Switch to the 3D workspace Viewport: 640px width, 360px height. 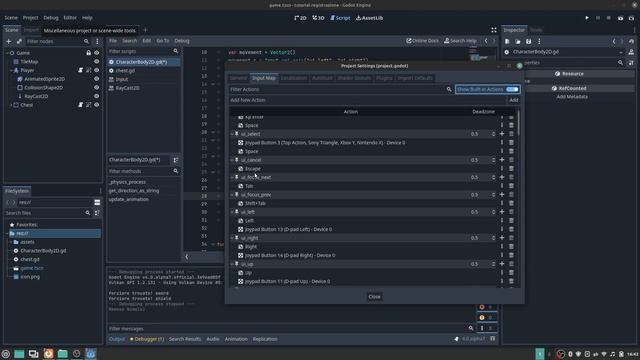[x=318, y=18]
